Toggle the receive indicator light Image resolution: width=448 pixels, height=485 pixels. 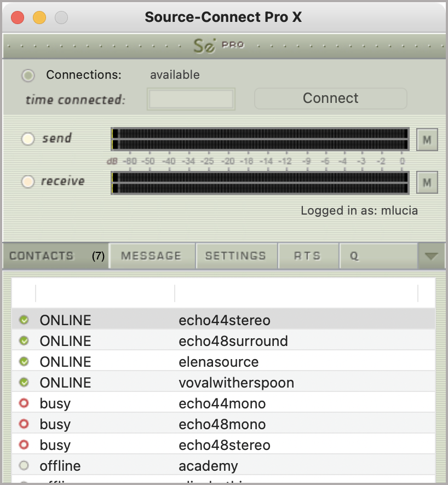coord(27,182)
